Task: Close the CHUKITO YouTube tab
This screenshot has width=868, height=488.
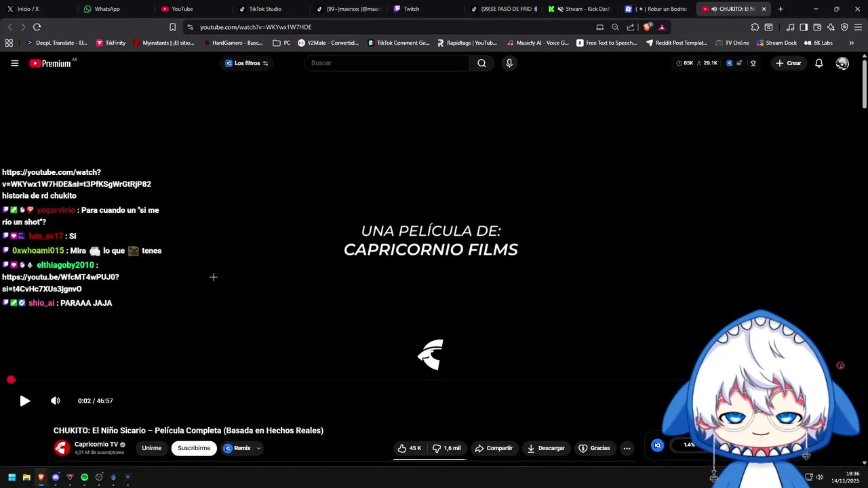Action: 764,9
